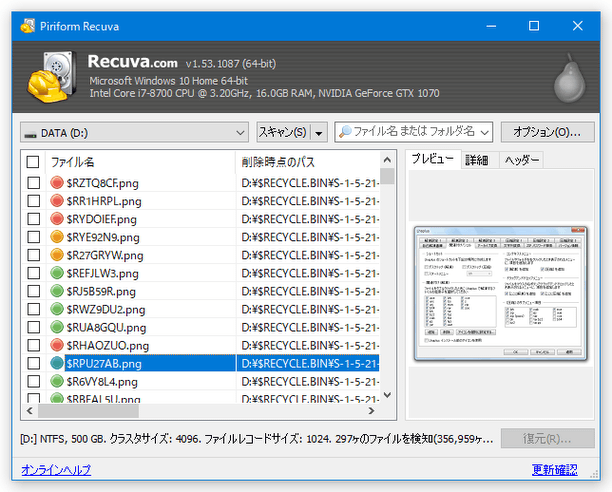612x492 pixels.
Task: Click the red status icon for $RR1HRPL.png
Action: [57, 201]
